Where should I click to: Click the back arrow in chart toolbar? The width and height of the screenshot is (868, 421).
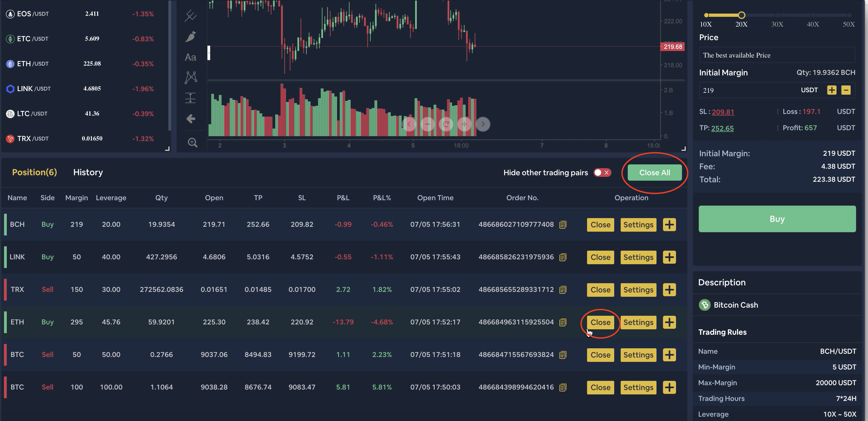pyautogui.click(x=191, y=119)
